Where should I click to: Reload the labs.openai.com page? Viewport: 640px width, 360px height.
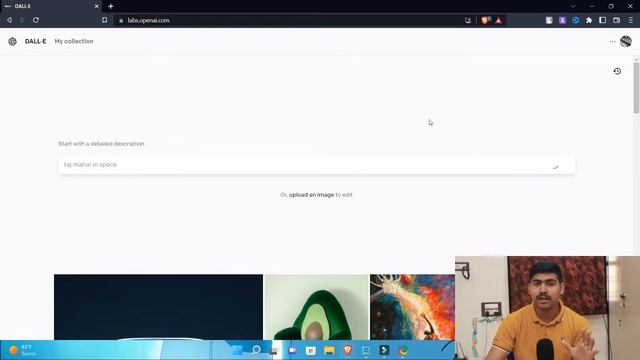pyautogui.click(x=36, y=20)
